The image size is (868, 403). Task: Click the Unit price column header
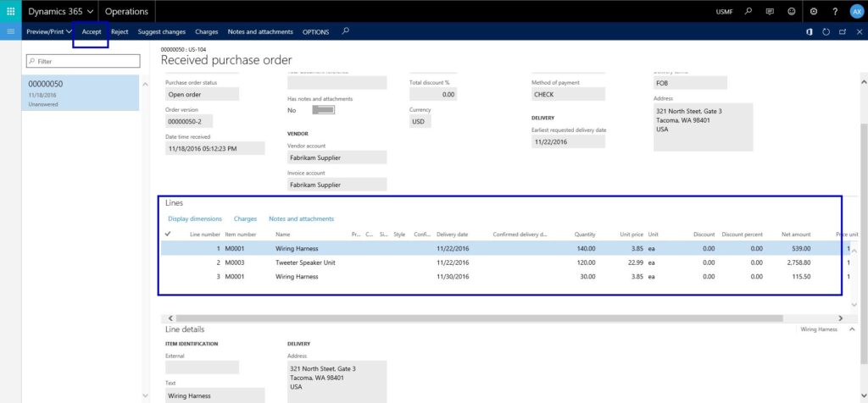tap(632, 235)
